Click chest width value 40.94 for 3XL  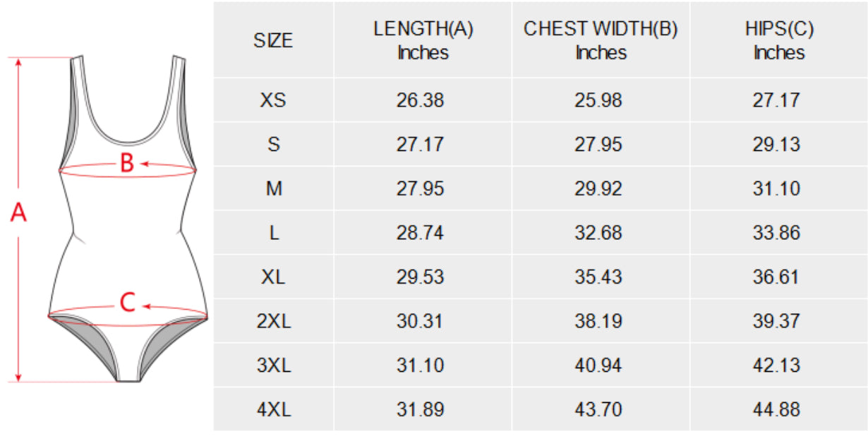(598, 365)
